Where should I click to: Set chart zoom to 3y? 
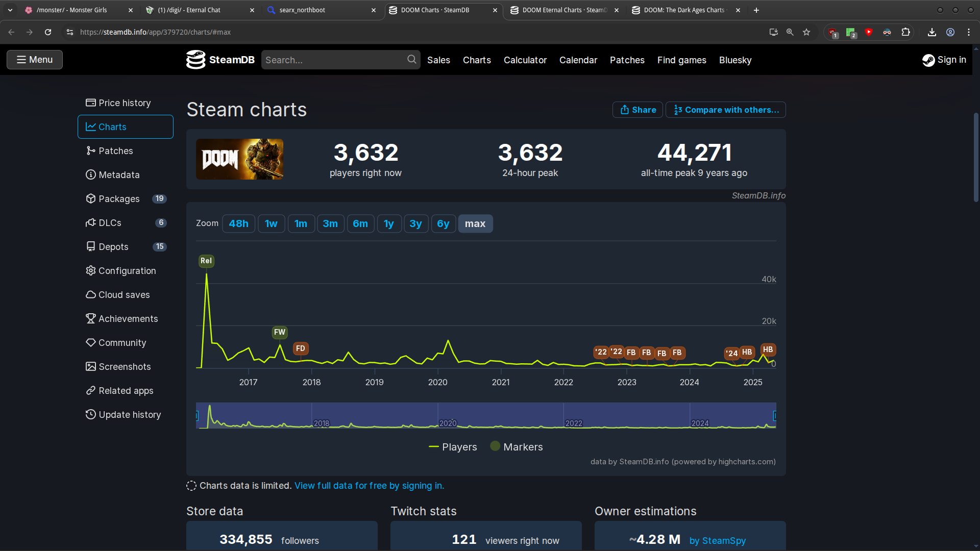(415, 223)
